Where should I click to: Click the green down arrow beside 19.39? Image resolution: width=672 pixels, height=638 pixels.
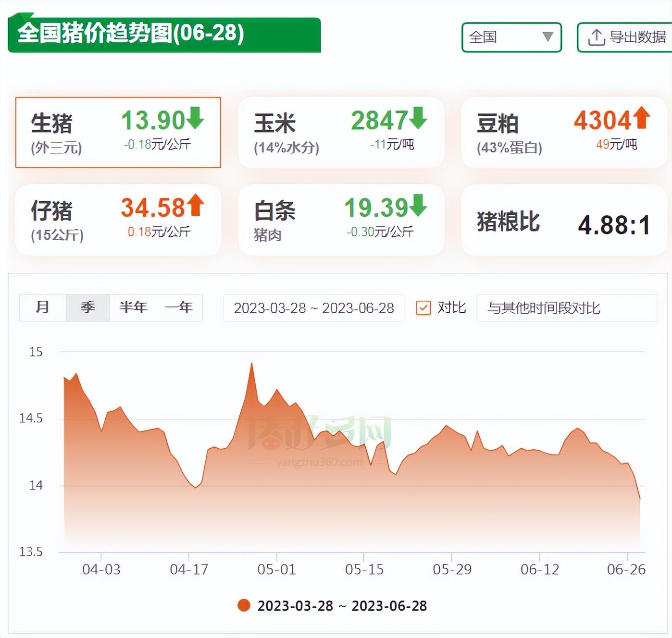click(418, 206)
